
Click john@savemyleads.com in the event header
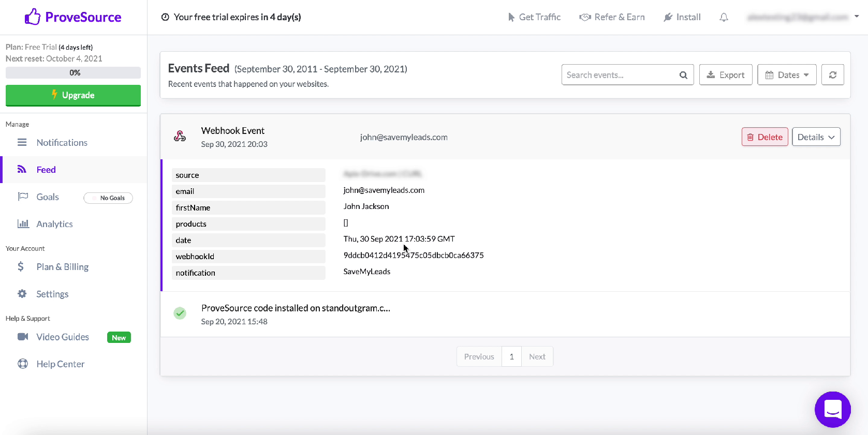pyautogui.click(x=404, y=137)
